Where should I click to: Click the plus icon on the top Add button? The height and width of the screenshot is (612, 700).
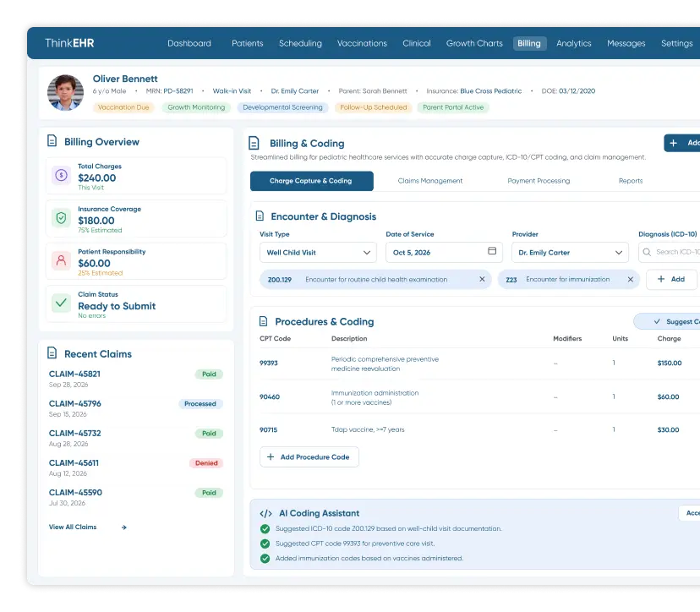point(674,143)
